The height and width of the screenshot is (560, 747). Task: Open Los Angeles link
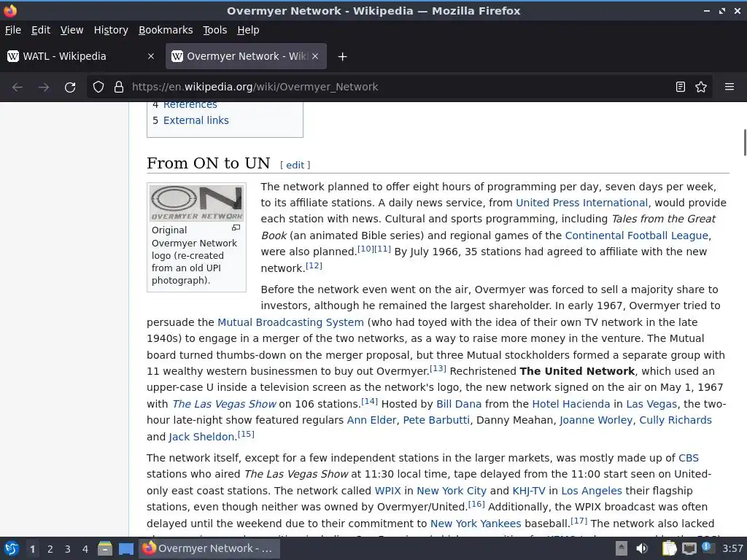pyautogui.click(x=592, y=491)
